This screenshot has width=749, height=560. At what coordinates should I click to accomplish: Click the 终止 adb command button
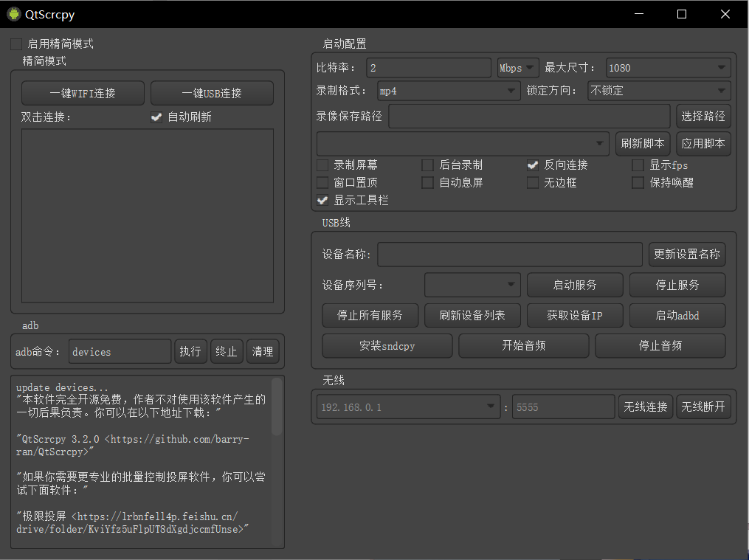coord(227,351)
